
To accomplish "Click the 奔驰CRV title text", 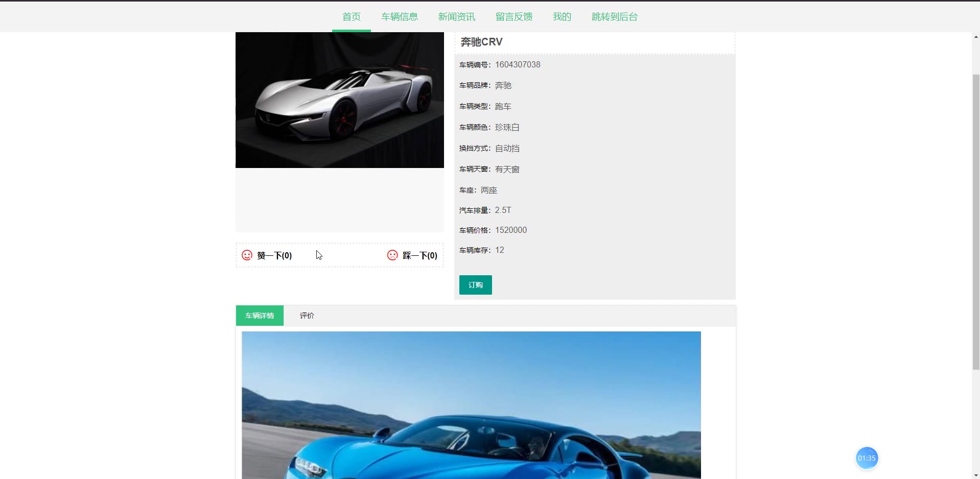I will point(481,42).
